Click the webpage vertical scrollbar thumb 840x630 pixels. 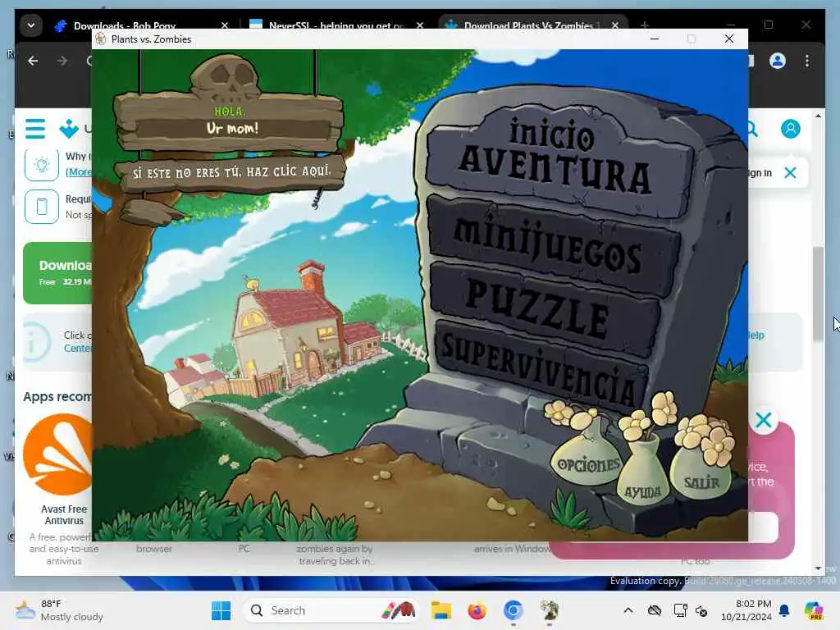tap(818, 294)
